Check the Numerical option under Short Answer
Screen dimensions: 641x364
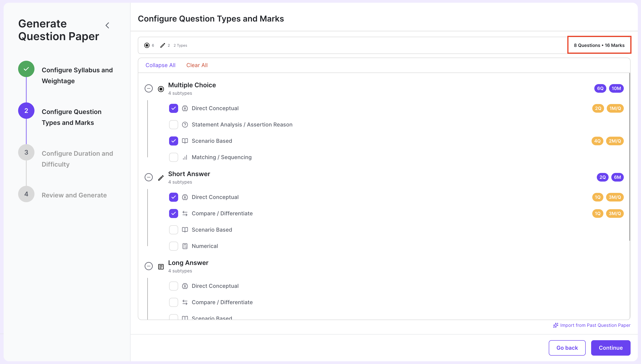click(x=173, y=246)
